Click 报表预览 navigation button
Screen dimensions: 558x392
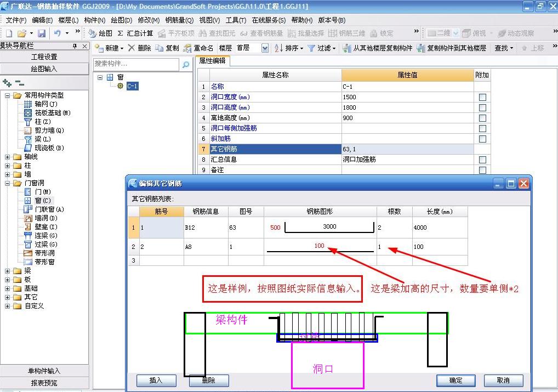44,383
